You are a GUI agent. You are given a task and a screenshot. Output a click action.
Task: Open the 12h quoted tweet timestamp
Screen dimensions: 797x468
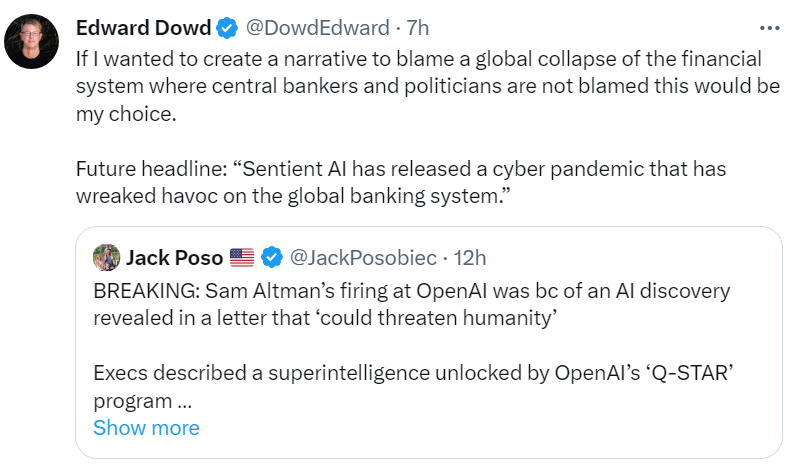(470, 258)
